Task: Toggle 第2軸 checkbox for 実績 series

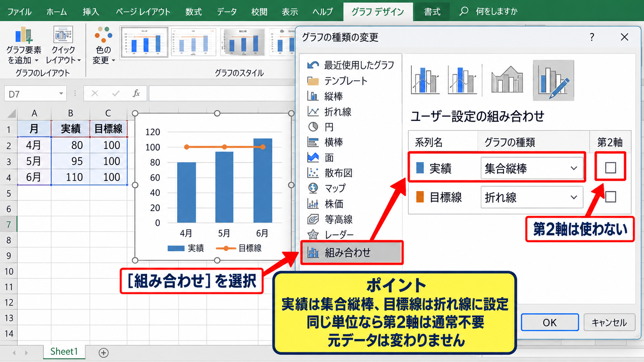Action: click(x=610, y=168)
